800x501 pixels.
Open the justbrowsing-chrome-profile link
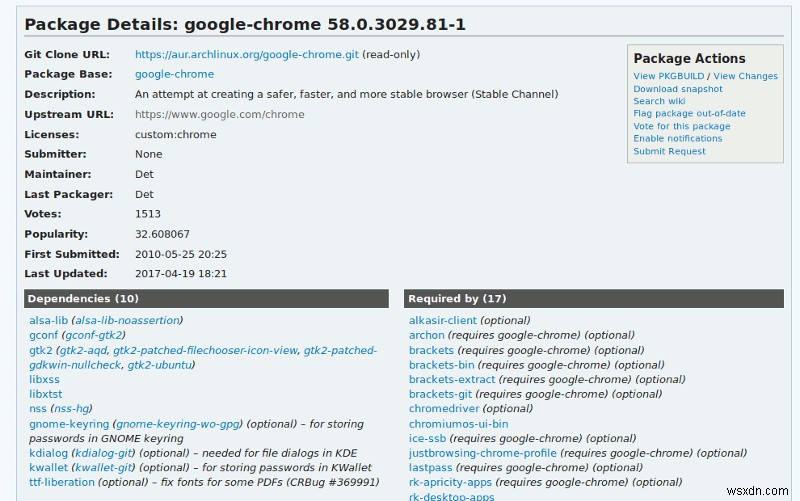[x=483, y=453]
